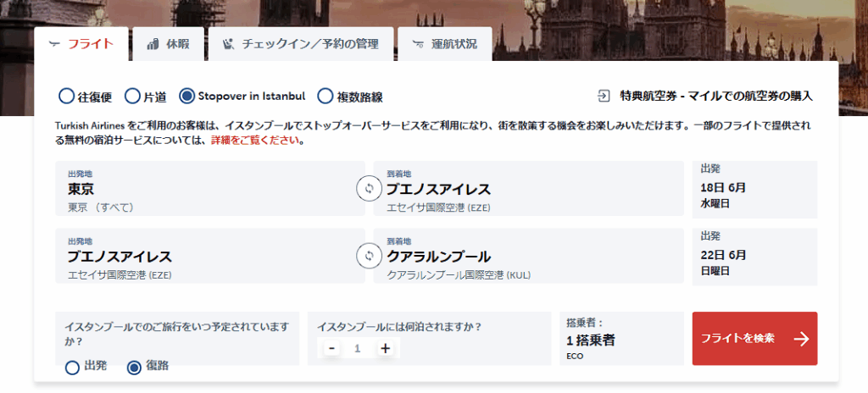Choose the Stopover in Istanbul option
The height and width of the screenshot is (393, 868).
(x=187, y=97)
